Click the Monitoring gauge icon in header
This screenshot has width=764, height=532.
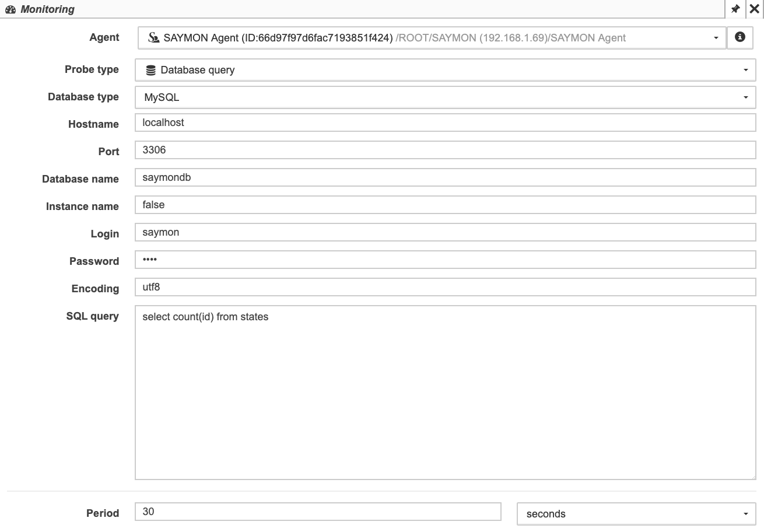10,9
